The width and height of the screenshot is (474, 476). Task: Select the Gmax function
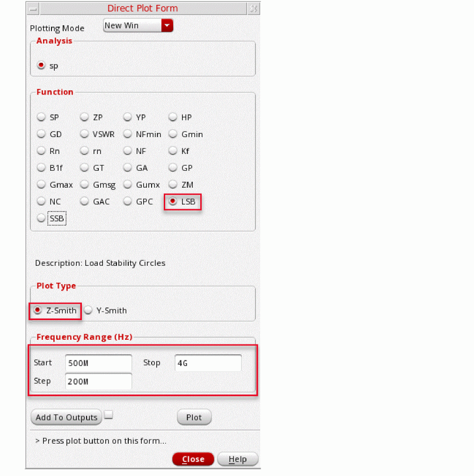[x=41, y=184]
